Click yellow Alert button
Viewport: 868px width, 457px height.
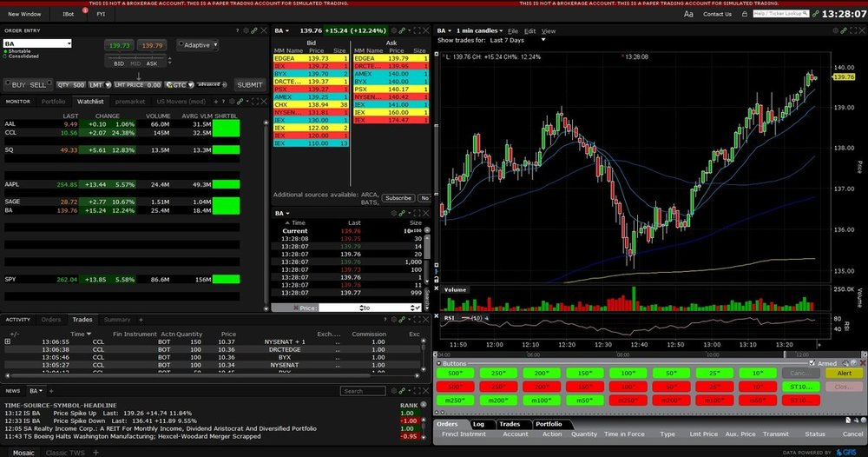coord(845,374)
